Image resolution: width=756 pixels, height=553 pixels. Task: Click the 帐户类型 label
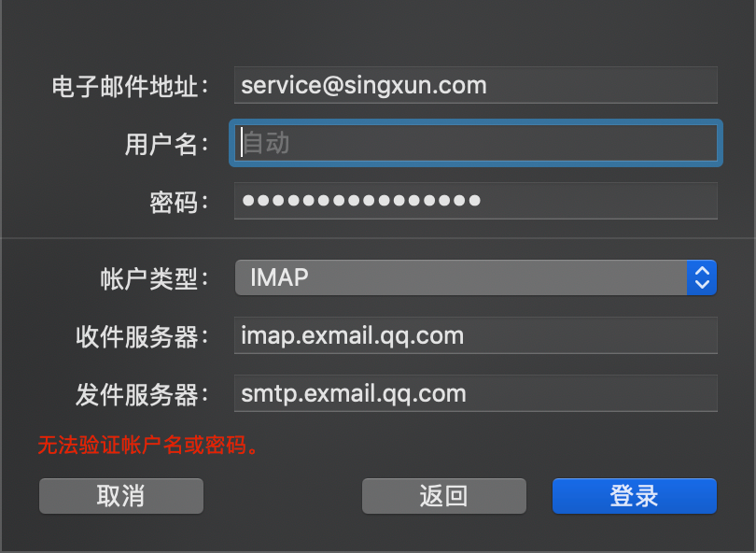pyautogui.click(x=154, y=279)
